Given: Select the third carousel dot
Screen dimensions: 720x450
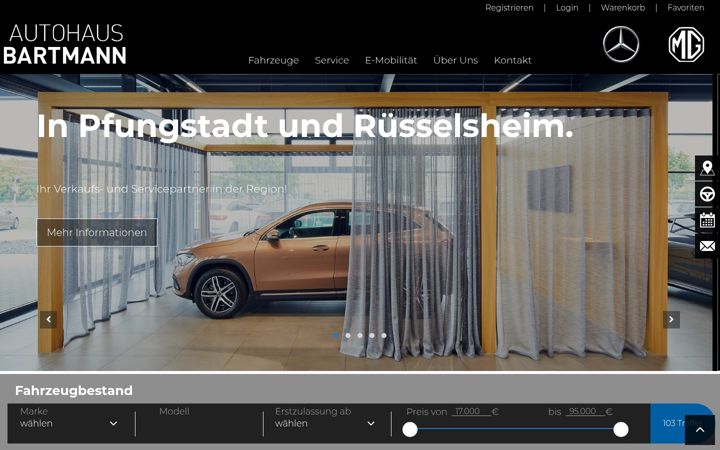Looking at the screenshot, I should 360,335.
